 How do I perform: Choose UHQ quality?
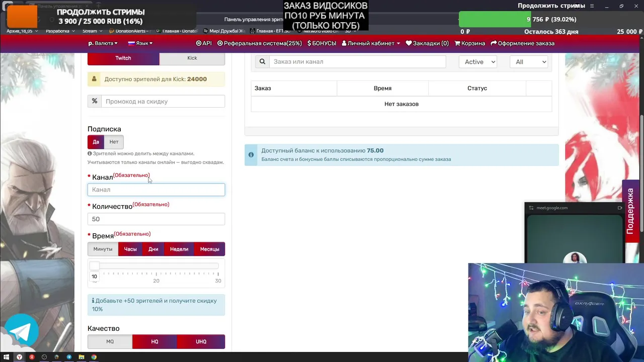(201, 341)
